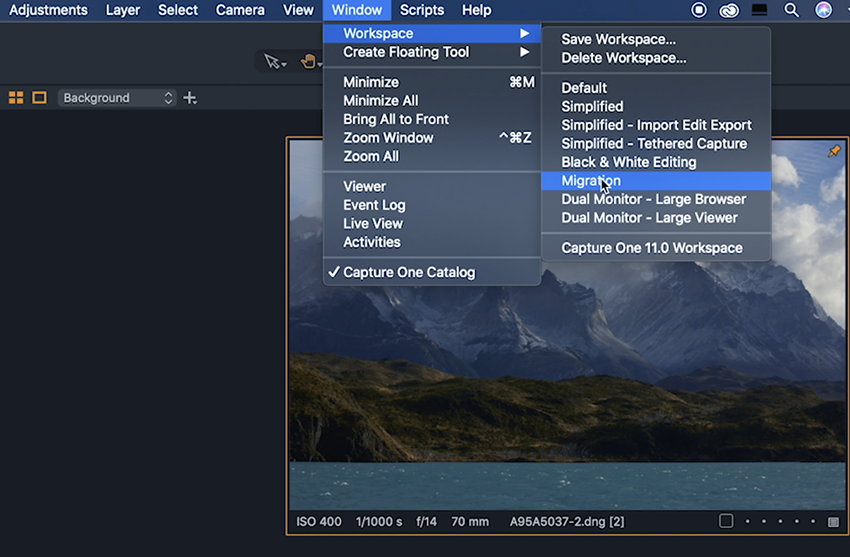Select the pan hand tool
The height and width of the screenshot is (557, 850).
311,61
